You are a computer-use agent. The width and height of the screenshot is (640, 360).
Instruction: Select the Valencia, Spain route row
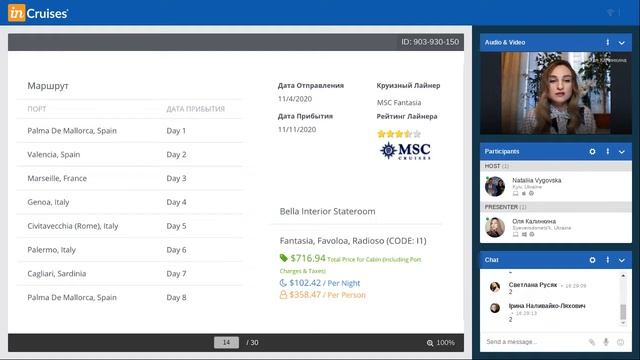pyautogui.click(x=130, y=155)
